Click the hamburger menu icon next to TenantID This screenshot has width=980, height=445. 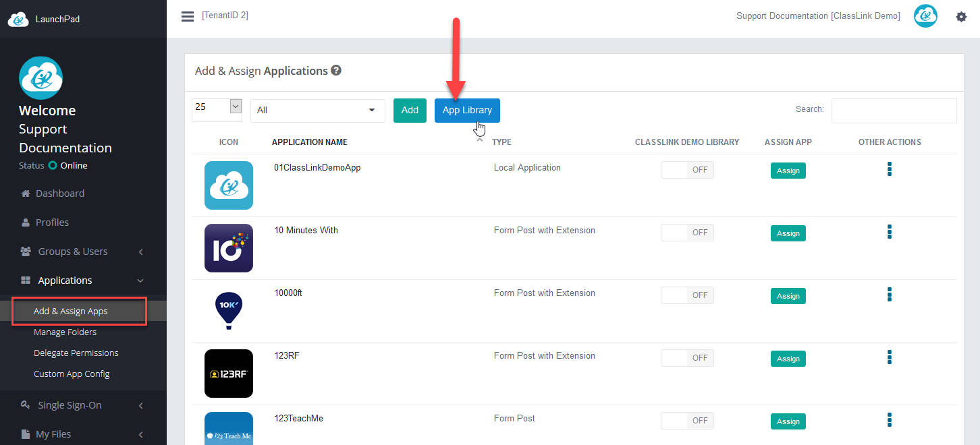(187, 16)
